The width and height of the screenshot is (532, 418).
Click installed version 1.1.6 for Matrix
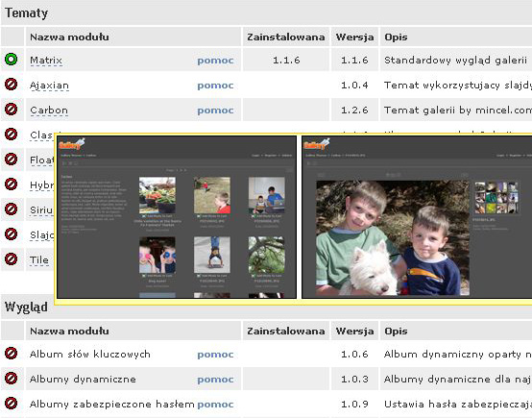pos(286,61)
